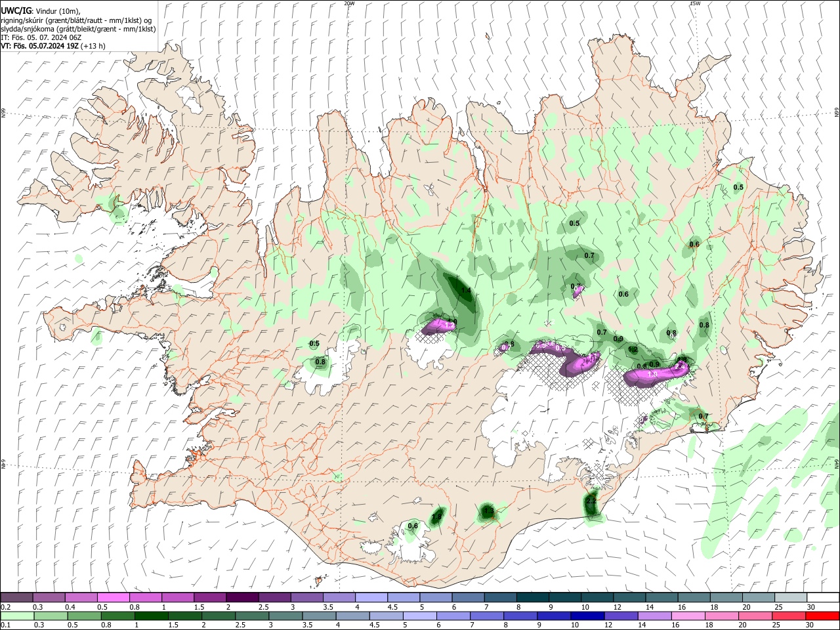
Task: Click the darkest purple 2–2.5 snow legend swatch
Action: (241, 597)
